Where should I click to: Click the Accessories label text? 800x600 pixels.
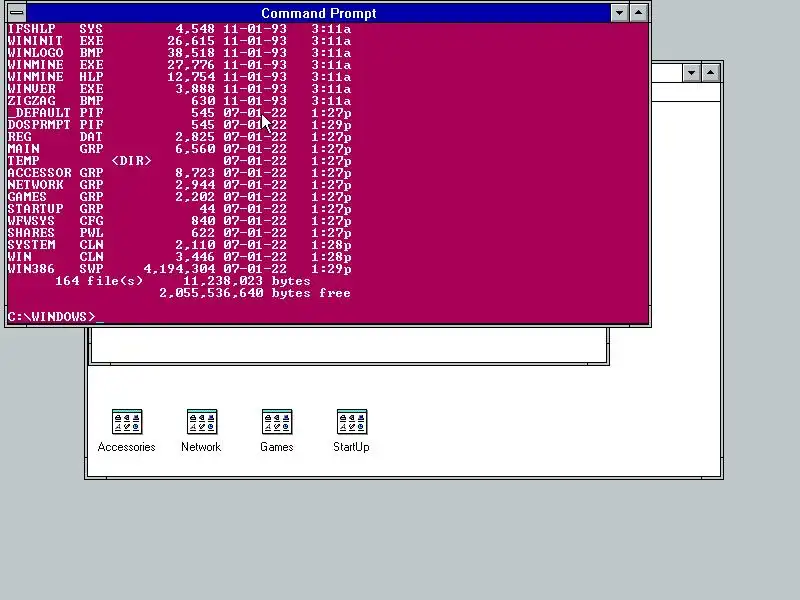[x=127, y=447]
